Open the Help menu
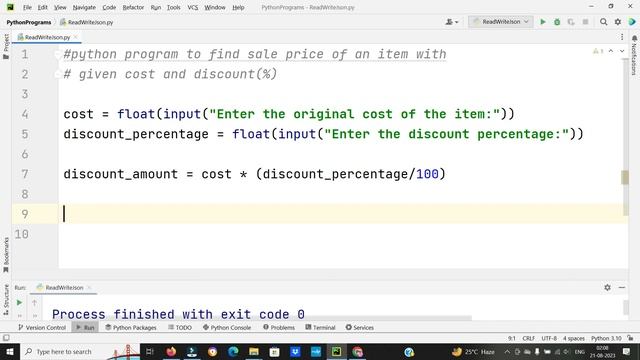Screen dimensions: 640x360 click(238, 7)
